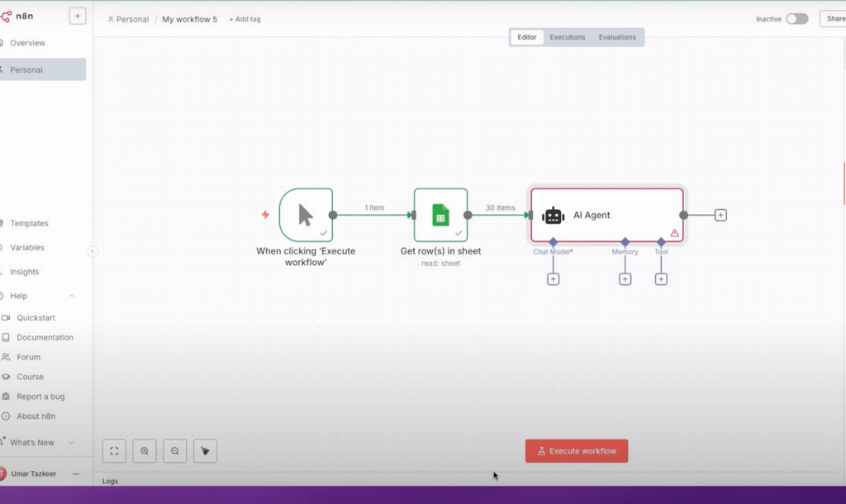The width and height of the screenshot is (846, 504).
Task: Click the fit-to-view canvas icon
Action: (114, 451)
